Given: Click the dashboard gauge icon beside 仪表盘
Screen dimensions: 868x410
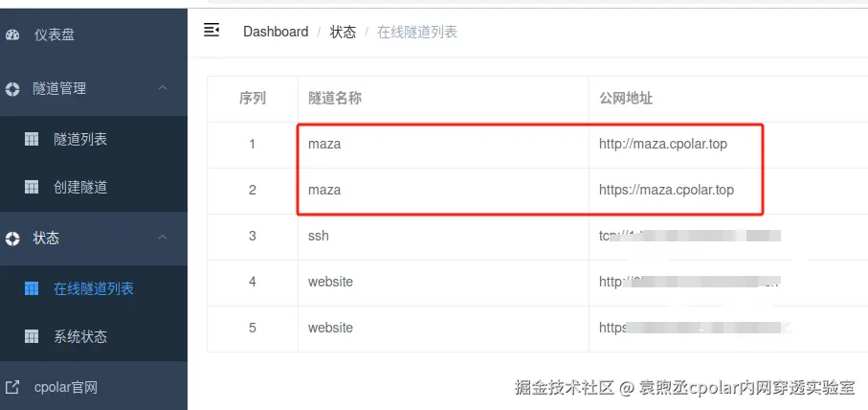Looking at the screenshot, I should [x=12, y=34].
